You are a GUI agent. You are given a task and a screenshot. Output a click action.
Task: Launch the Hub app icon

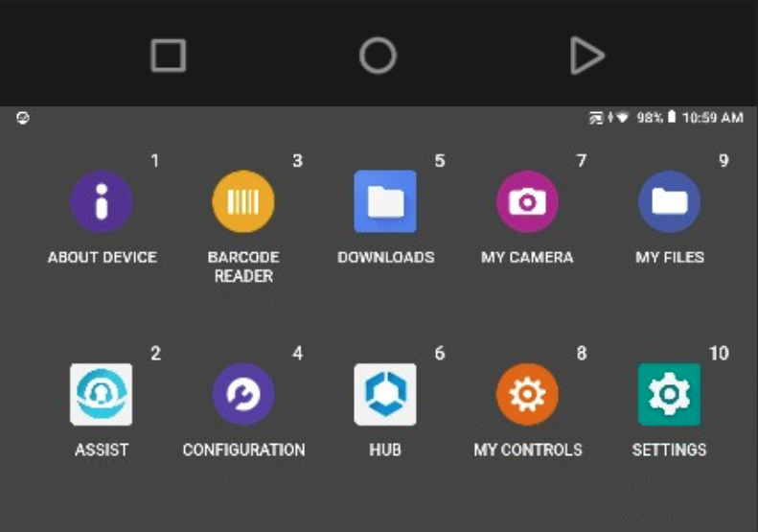(385, 394)
